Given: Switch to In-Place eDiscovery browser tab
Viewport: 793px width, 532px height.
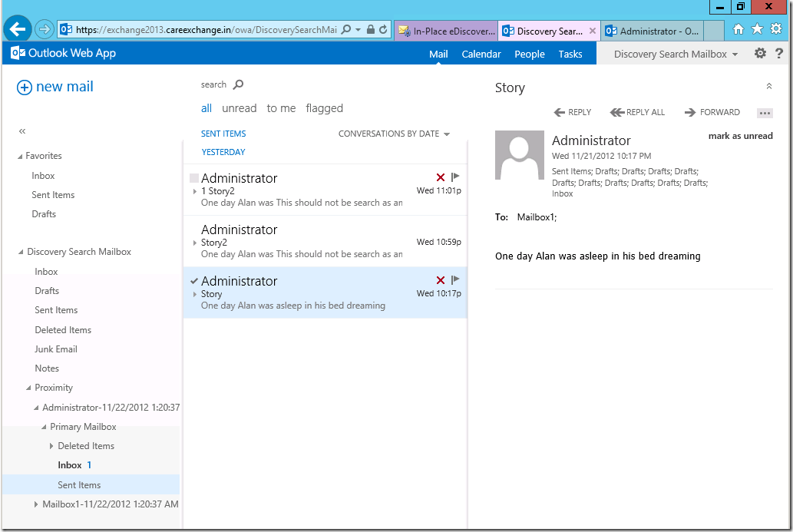Looking at the screenshot, I should click(x=446, y=31).
